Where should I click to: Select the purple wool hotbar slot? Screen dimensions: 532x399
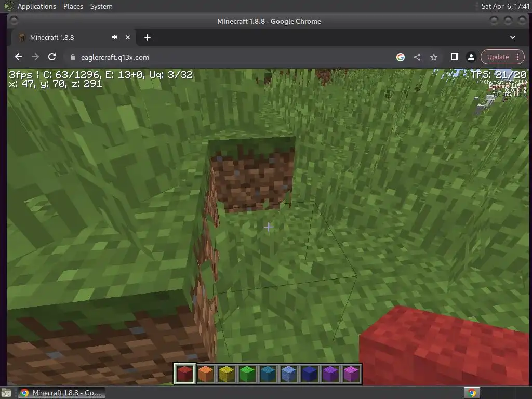(x=330, y=374)
